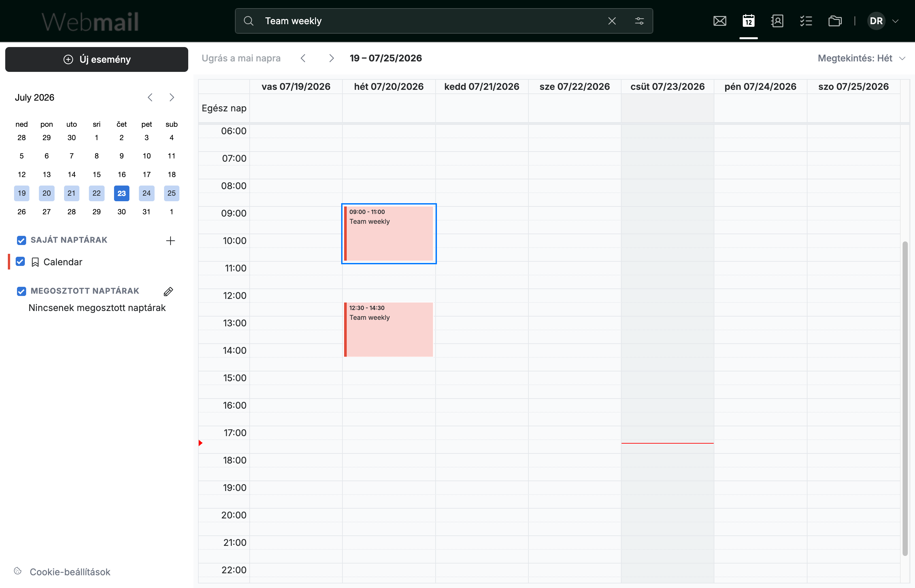The width and height of the screenshot is (915, 588).
Task: Click the csüt 07/23/2026 column header
Action: pyautogui.click(x=667, y=86)
